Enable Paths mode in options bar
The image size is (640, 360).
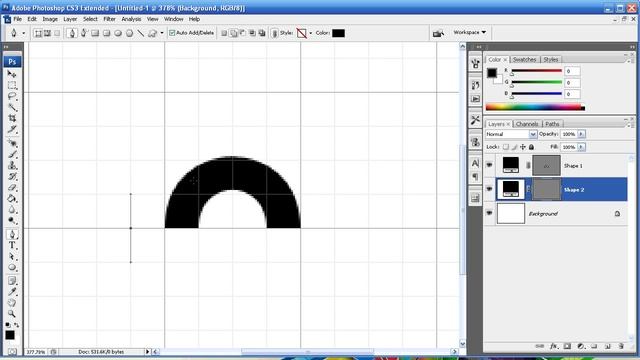click(47, 33)
